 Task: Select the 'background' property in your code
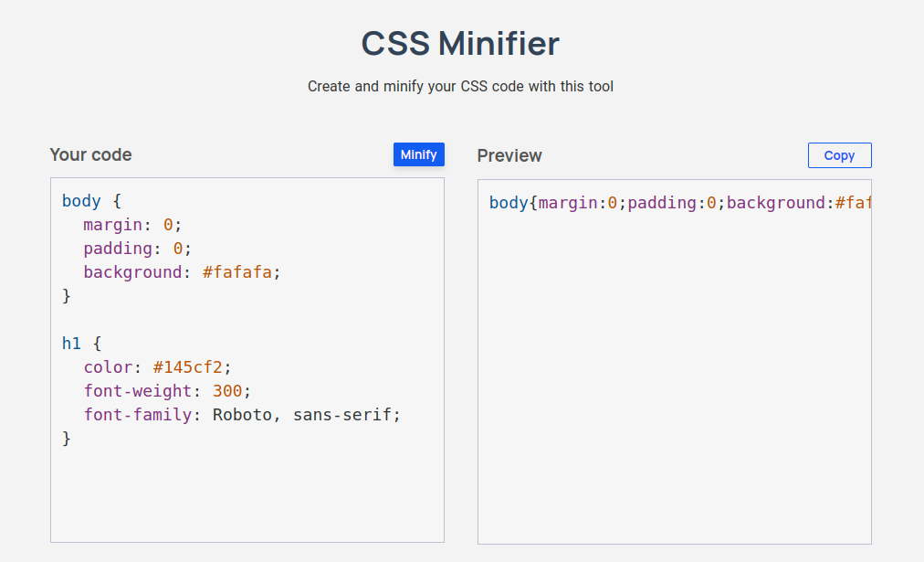[x=132, y=272]
